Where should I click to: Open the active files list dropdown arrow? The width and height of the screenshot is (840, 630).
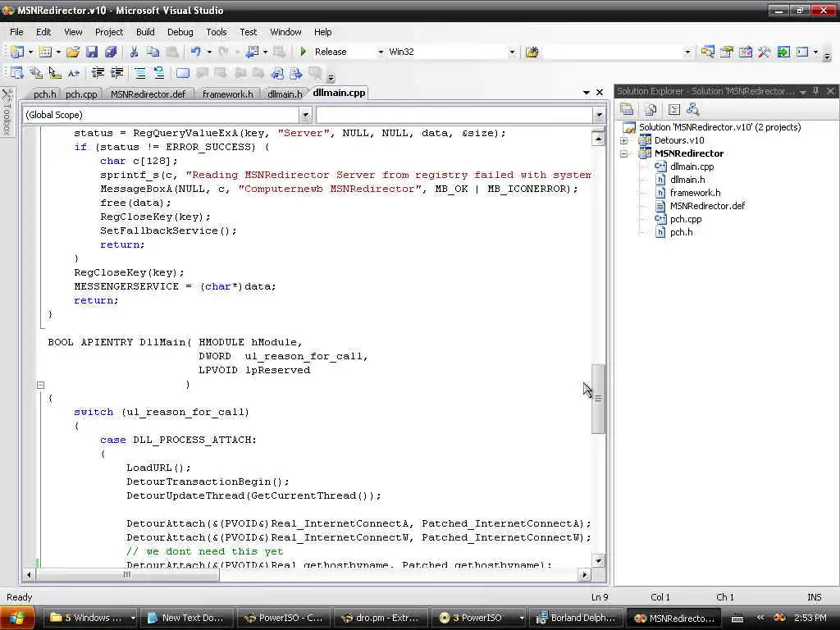586,93
